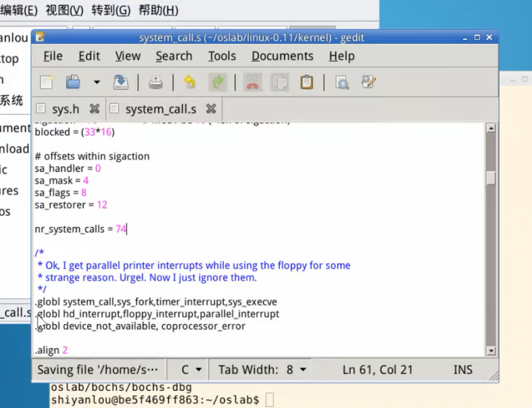Print the current file using the printer icon
Screen dimensions: 532x408
point(156,82)
